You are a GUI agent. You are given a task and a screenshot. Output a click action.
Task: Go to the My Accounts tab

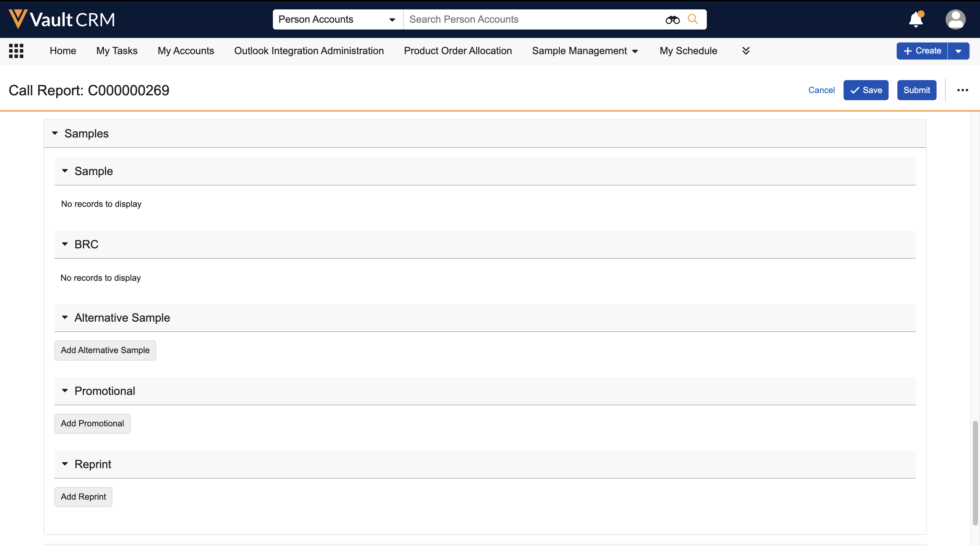[x=186, y=51]
